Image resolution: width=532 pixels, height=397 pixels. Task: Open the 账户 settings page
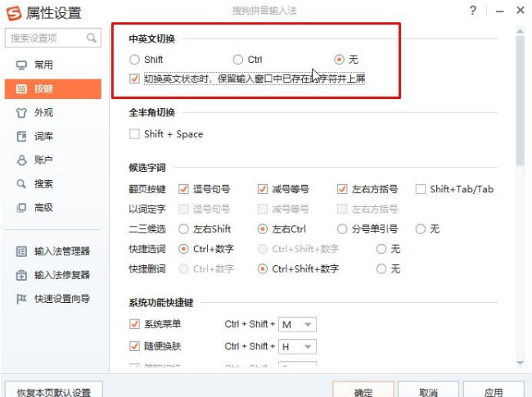(x=53, y=160)
